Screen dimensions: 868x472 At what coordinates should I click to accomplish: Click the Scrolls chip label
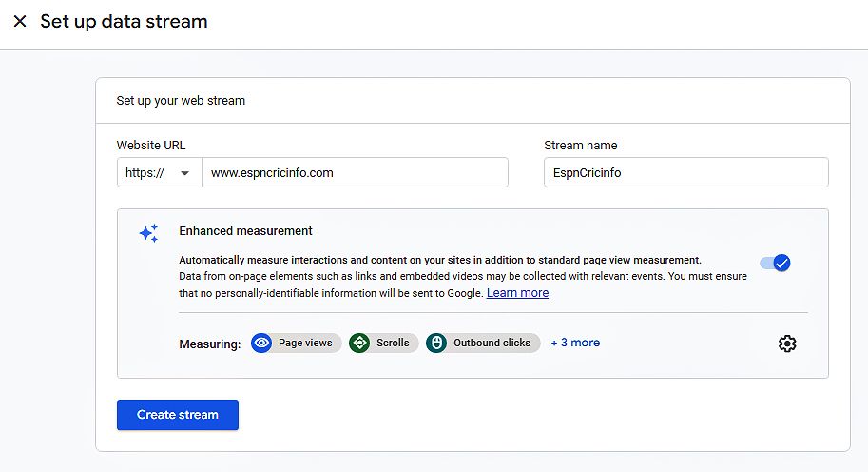393,343
